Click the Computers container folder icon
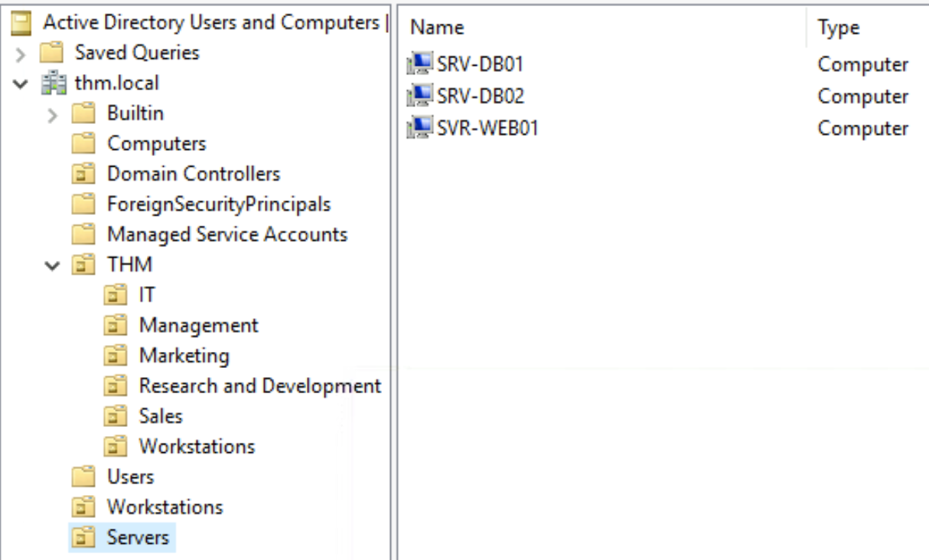Image resolution: width=929 pixels, height=560 pixels. [82, 144]
